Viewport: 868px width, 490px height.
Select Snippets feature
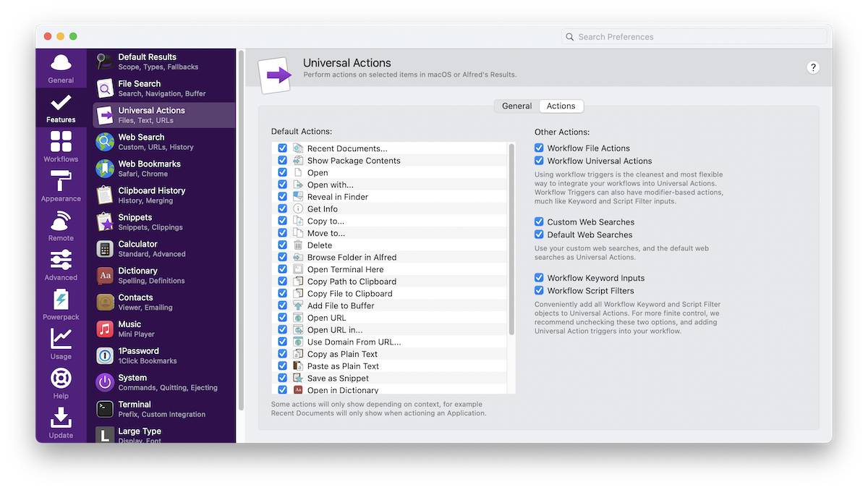[x=163, y=222]
